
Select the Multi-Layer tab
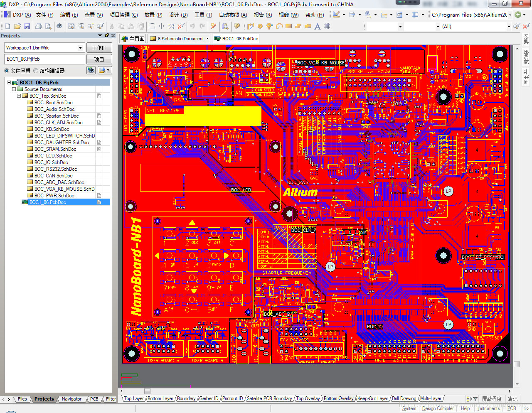click(x=431, y=398)
